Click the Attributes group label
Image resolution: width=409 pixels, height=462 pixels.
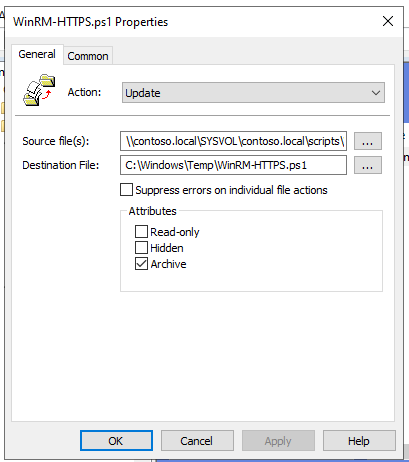pyautogui.click(x=152, y=211)
